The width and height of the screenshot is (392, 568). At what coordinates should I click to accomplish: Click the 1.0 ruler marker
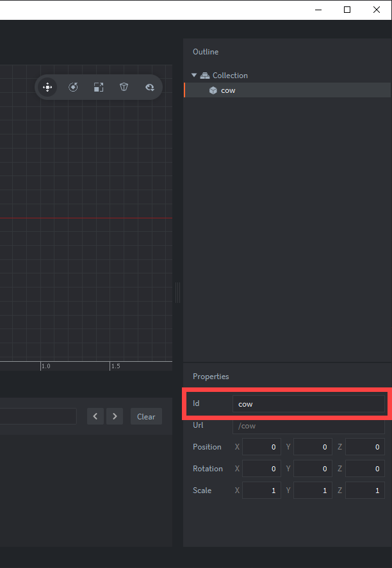coord(45,366)
